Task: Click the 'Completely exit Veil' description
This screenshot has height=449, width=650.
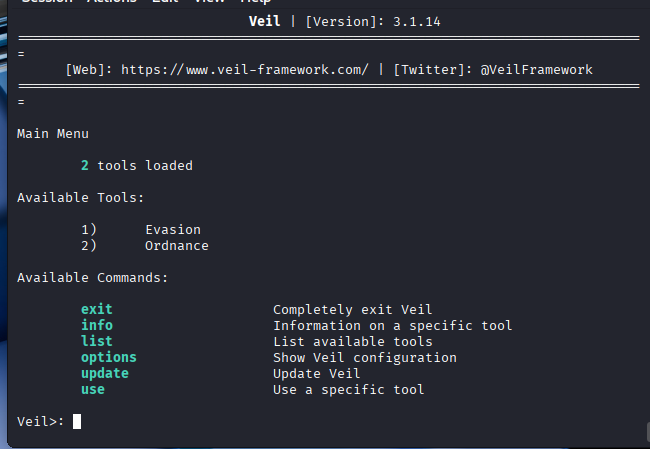Action: 352,310
